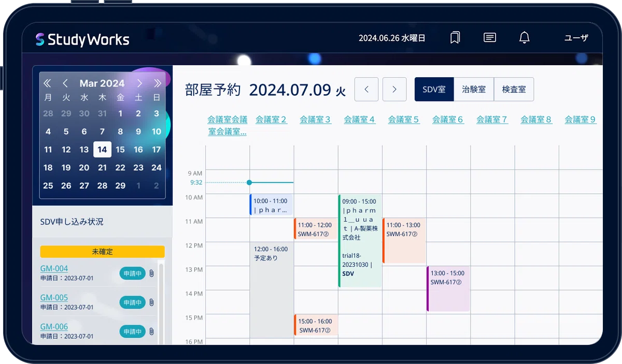Open the GM-004 application link
Viewport: 622px width, 364px height.
(x=54, y=269)
